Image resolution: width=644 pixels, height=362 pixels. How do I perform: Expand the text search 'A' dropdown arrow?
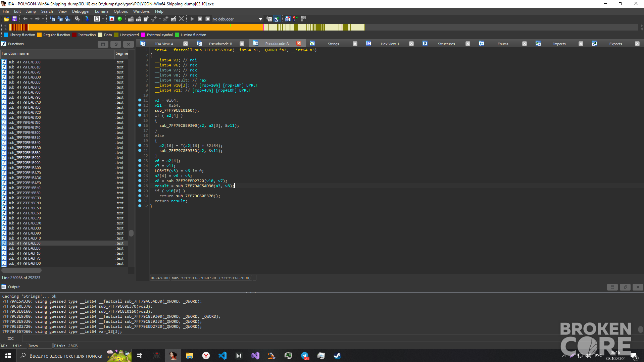[103, 19]
